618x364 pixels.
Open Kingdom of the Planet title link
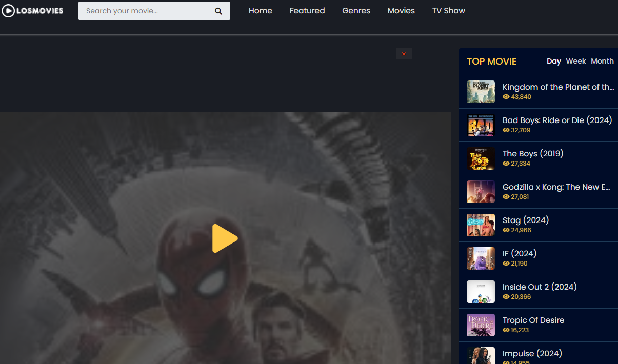click(558, 87)
